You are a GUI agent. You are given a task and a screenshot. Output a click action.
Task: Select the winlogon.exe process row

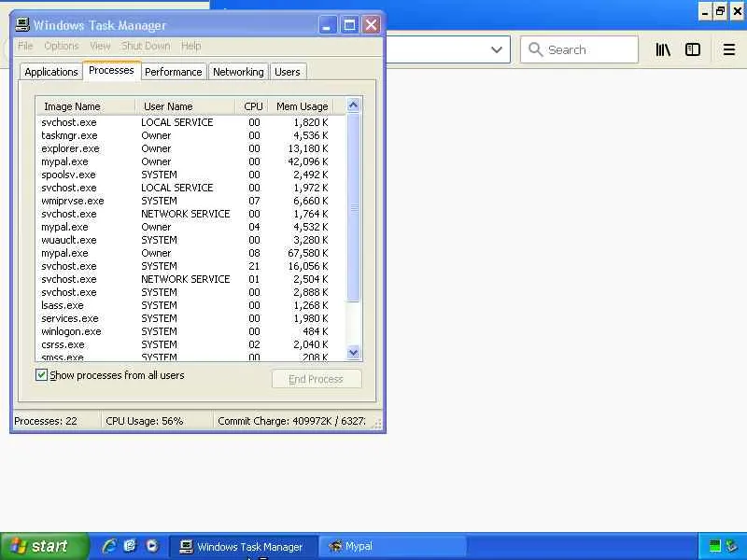click(x=190, y=331)
